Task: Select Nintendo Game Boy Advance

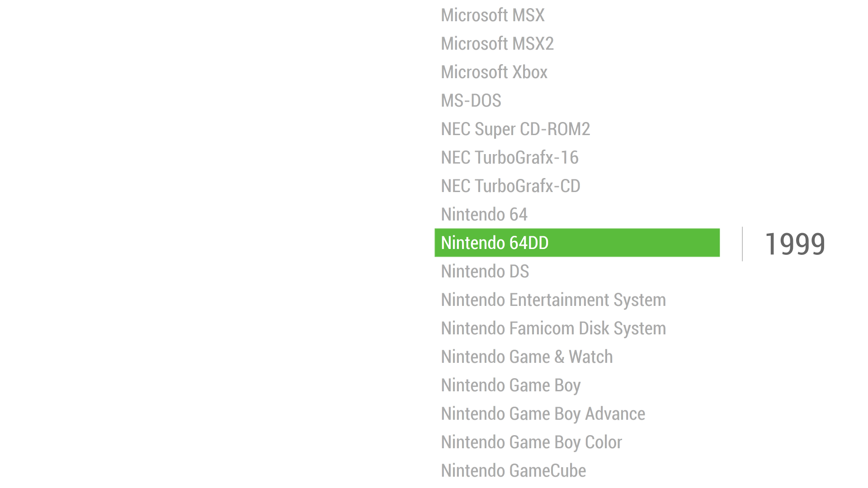Action: (543, 414)
